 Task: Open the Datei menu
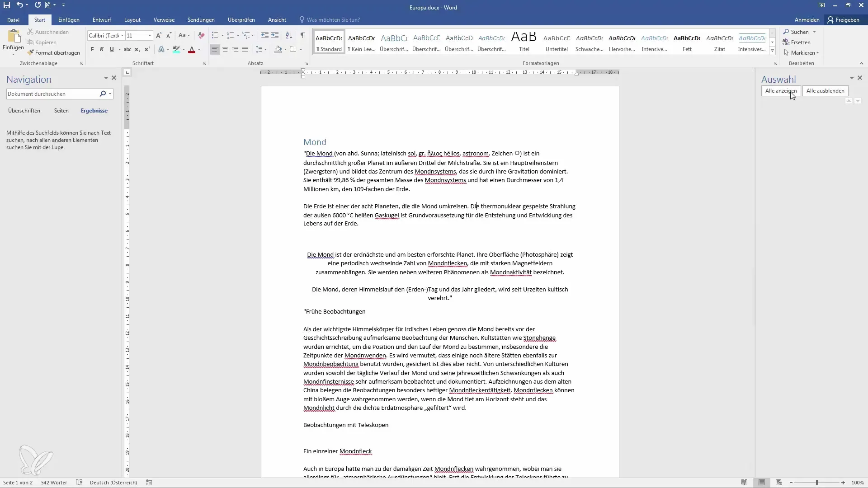coord(13,20)
